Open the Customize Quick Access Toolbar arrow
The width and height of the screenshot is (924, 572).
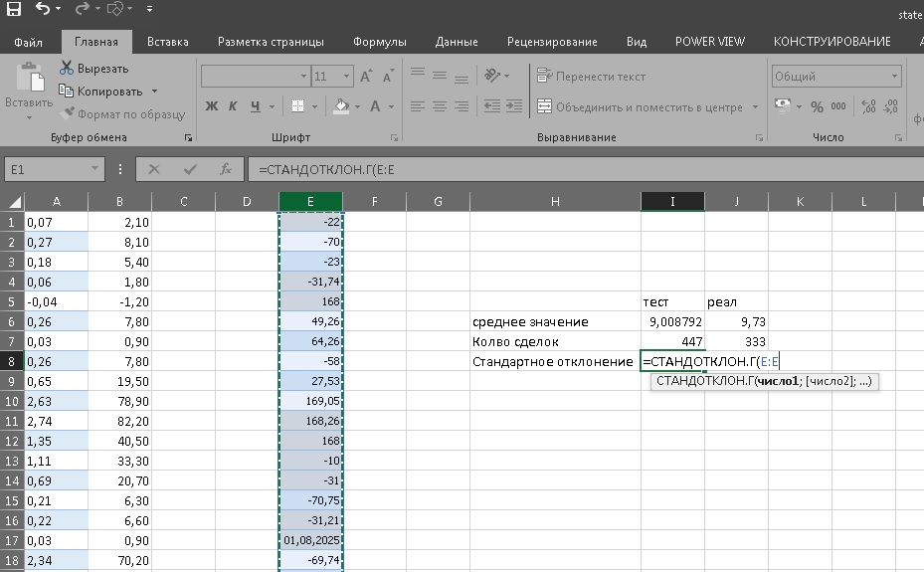click(x=149, y=9)
